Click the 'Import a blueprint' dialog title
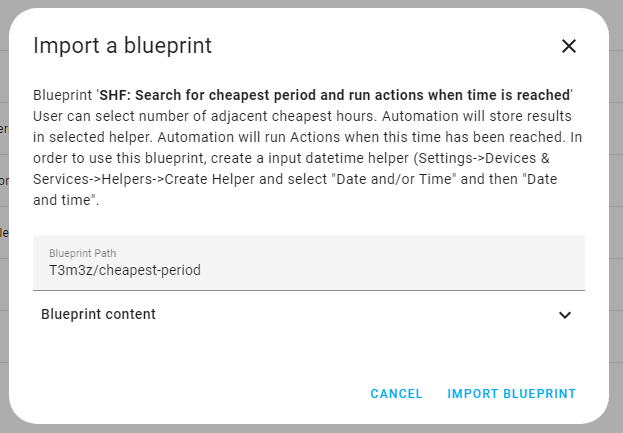 pos(122,45)
